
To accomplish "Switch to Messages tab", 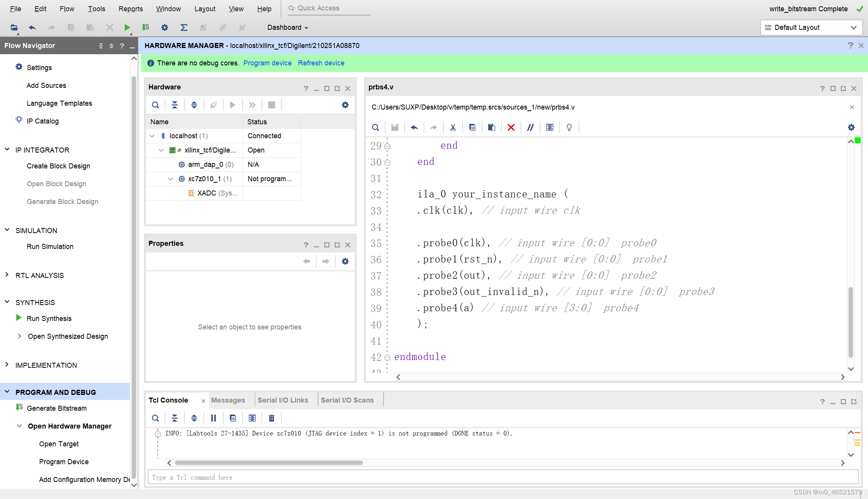I will (x=228, y=400).
